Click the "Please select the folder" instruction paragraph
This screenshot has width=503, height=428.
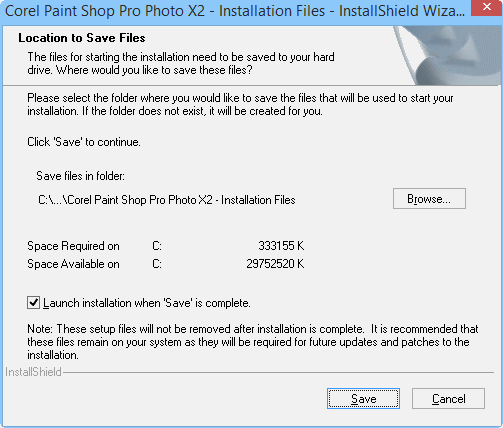point(240,104)
